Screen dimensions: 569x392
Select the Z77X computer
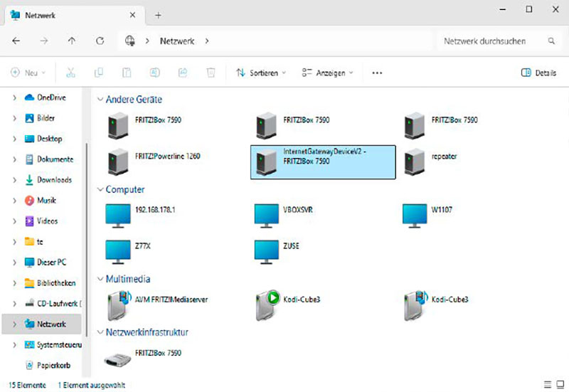click(128, 252)
